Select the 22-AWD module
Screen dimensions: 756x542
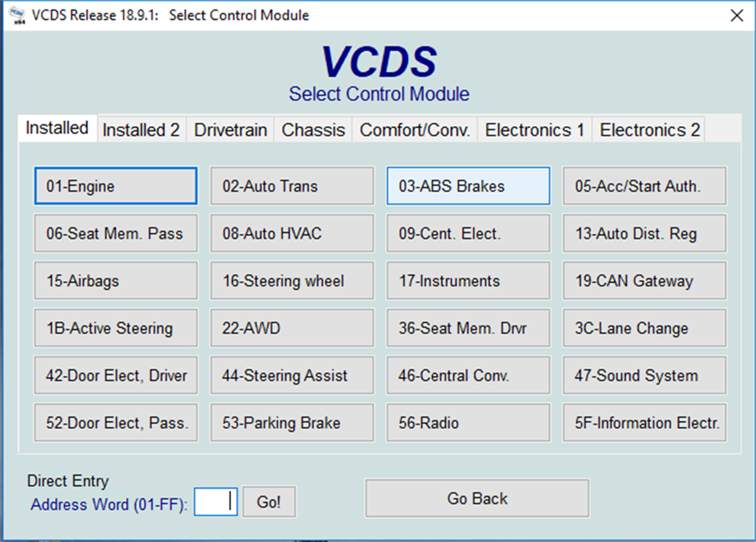(x=292, y=328)
